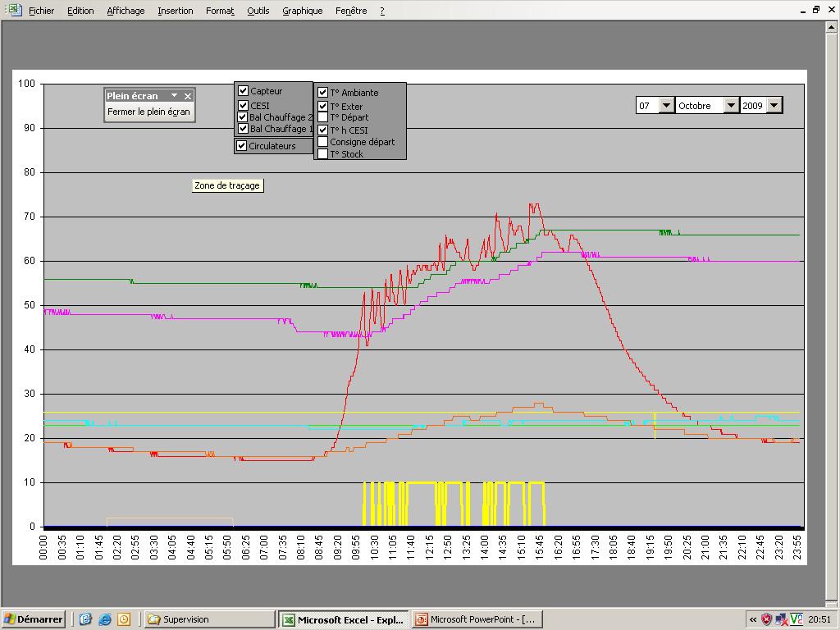Uncheck the T° Ambiante checkbox
The height and width of the screenshot is (630, 840).
coord(322,92)
